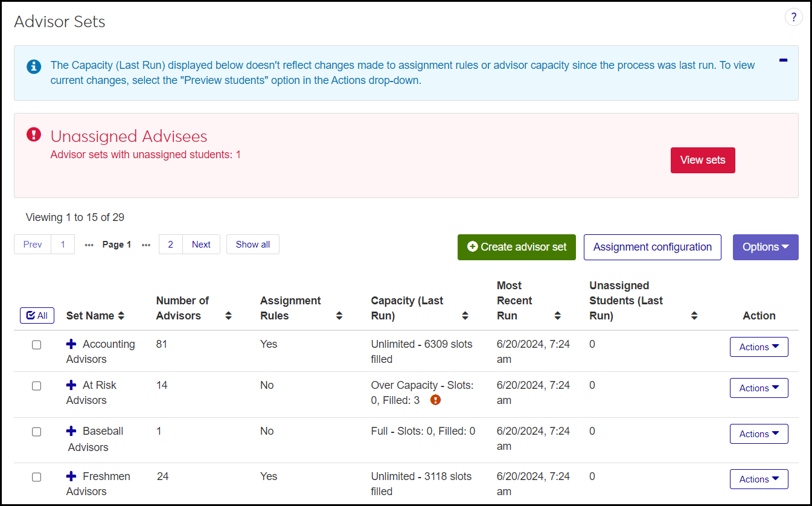Click the red View sets button
This screenshot has height=506, width=812.
(702, 160)
